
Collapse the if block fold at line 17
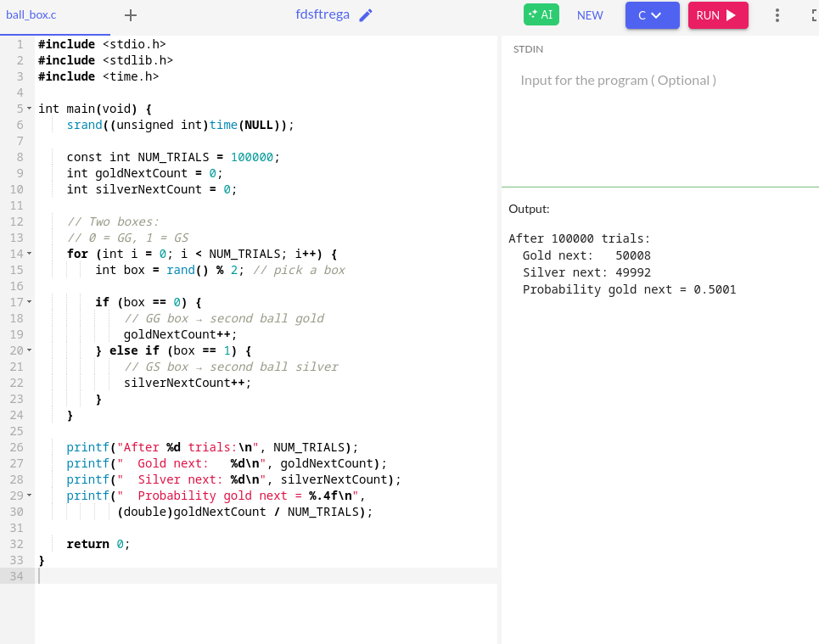[x=29, y=302]
